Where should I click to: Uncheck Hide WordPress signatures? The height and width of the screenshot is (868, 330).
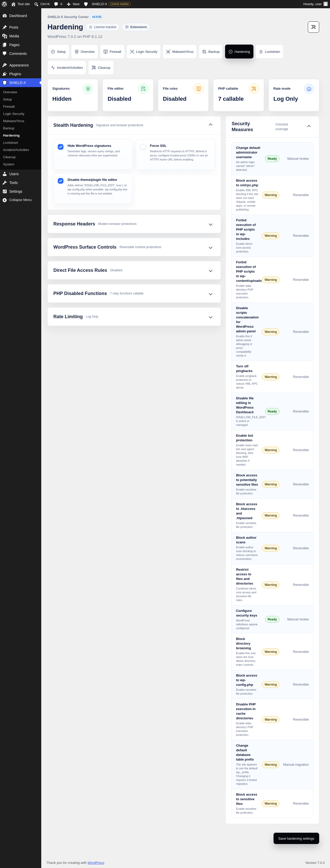61,147
